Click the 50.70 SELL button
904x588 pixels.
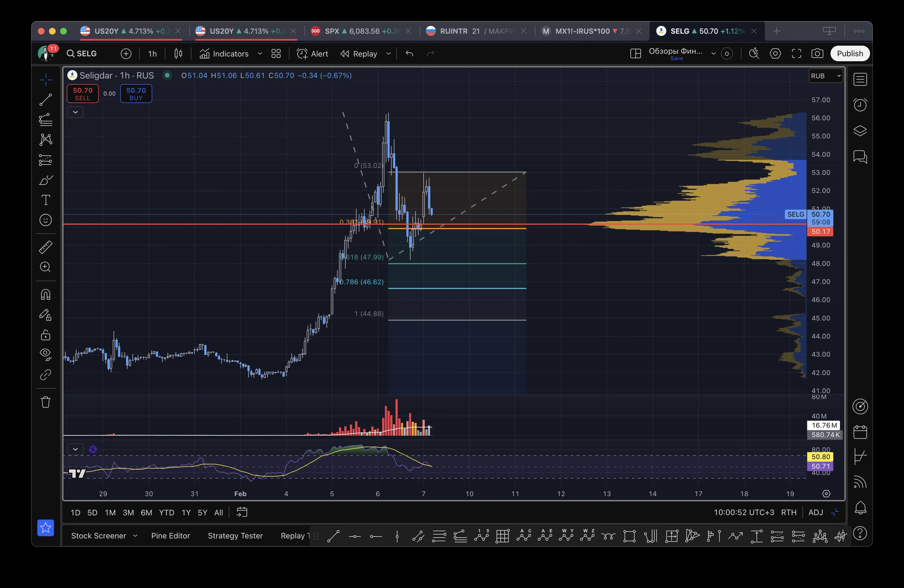pyautogui.click(x=83, y=94)
